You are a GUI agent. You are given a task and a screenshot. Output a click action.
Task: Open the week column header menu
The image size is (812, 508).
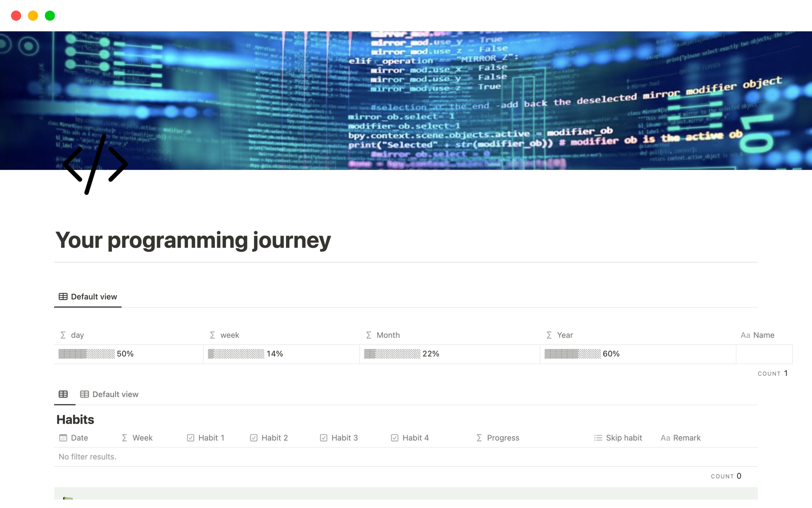(x=230, y=335)
